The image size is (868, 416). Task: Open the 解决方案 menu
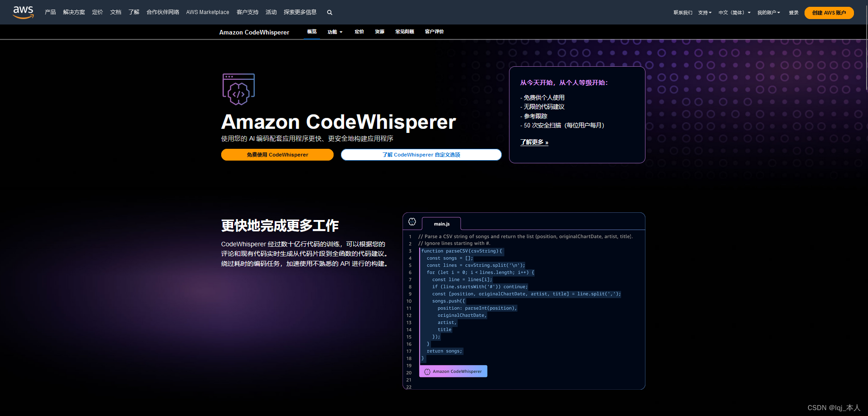[x=74, y=12]
